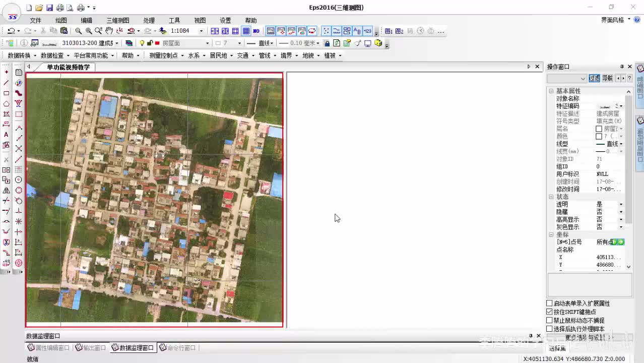
Task: Click the undo arrow icon
Action: (11, 31)
